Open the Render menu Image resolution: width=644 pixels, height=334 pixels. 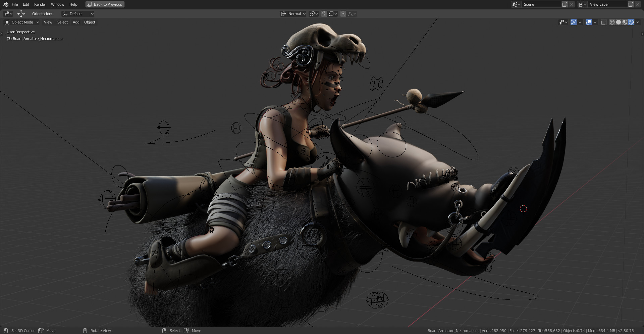pyautogui.click(x=40, y=4)
